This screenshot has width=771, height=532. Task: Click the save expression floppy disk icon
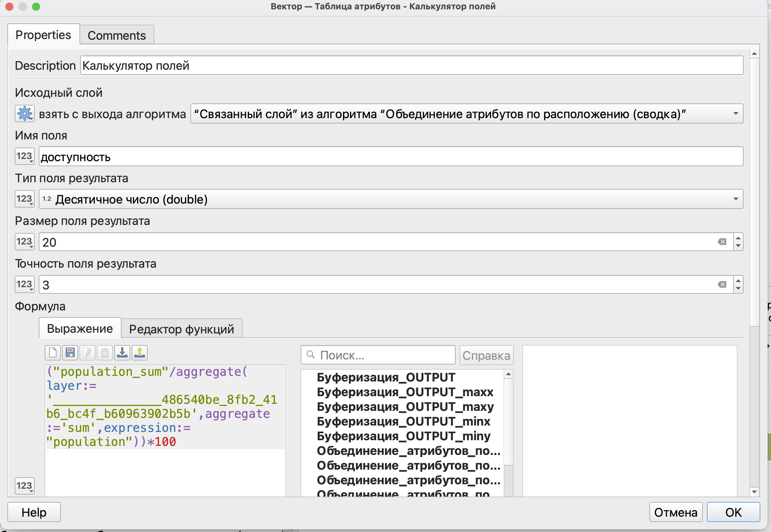click(x=70, y=353)
